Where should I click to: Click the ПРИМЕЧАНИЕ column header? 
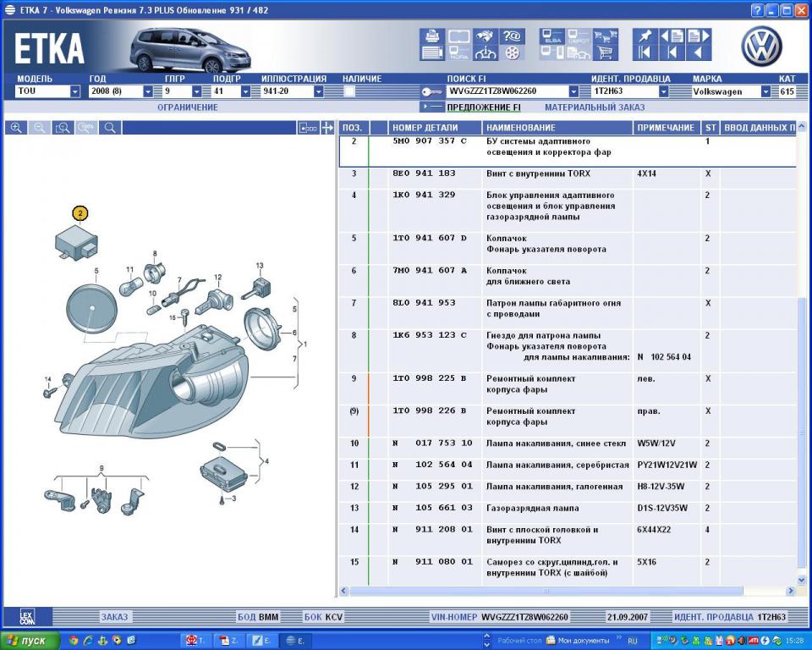(x=666, y=128)
